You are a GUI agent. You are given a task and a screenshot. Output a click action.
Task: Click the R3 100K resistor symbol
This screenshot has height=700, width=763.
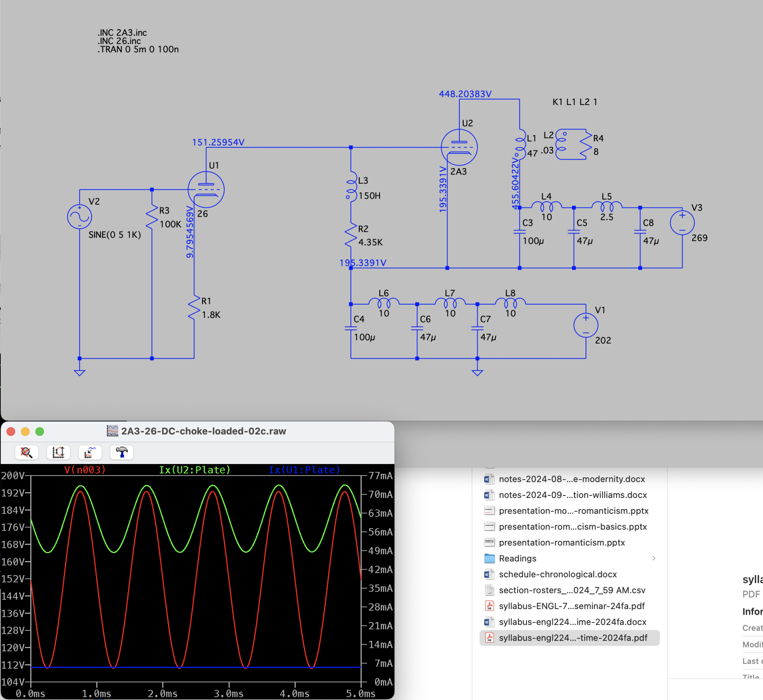pos(152,217)
